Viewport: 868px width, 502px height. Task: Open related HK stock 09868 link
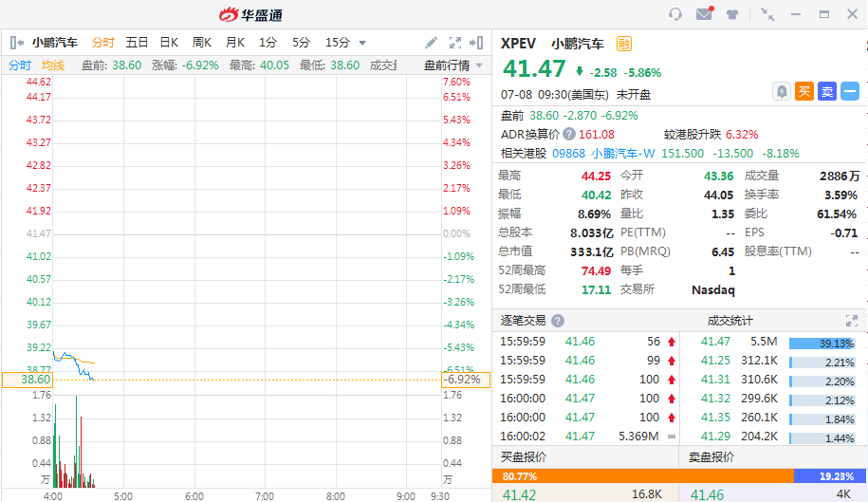tap(568, 154)
